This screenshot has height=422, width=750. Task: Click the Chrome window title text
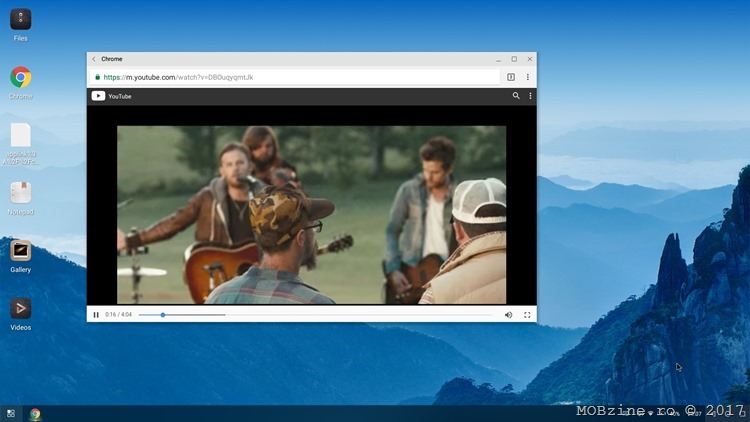pos(112,59)
